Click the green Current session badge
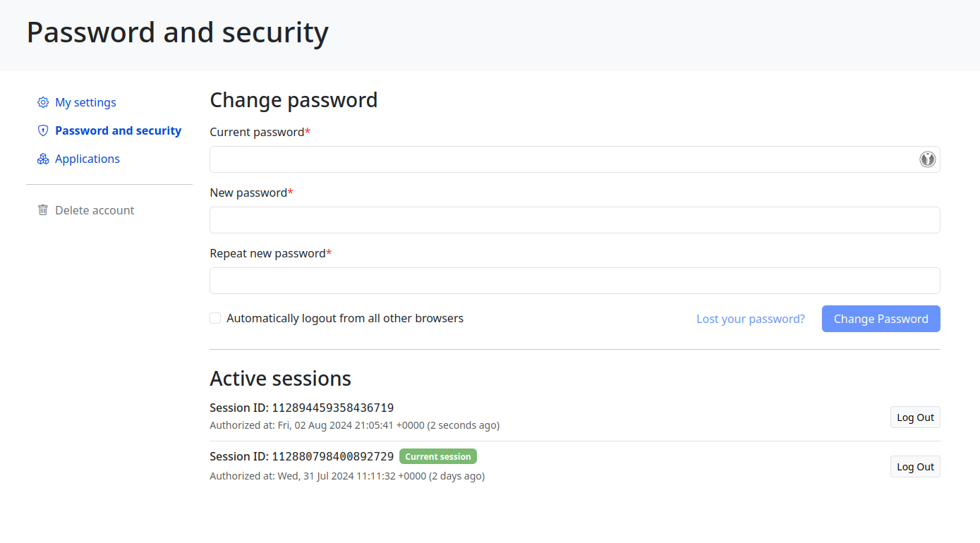The height and width of the screenshot is (543, 980). click(438, 456)
